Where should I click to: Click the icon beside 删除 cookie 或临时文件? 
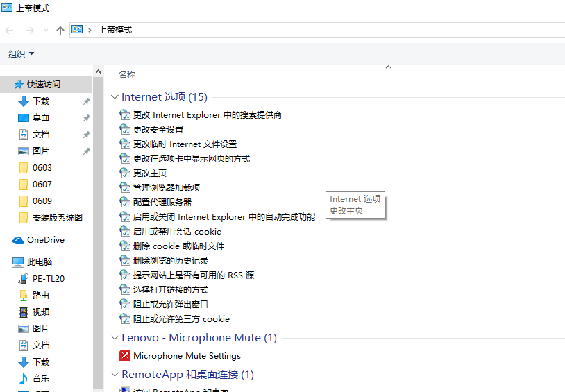125,246
